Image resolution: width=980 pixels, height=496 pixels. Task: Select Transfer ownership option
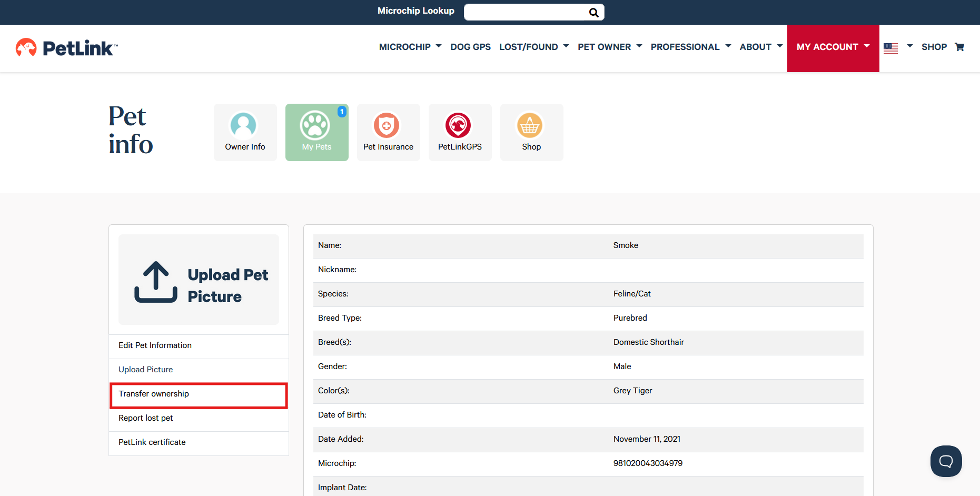[x=199, y=395]
